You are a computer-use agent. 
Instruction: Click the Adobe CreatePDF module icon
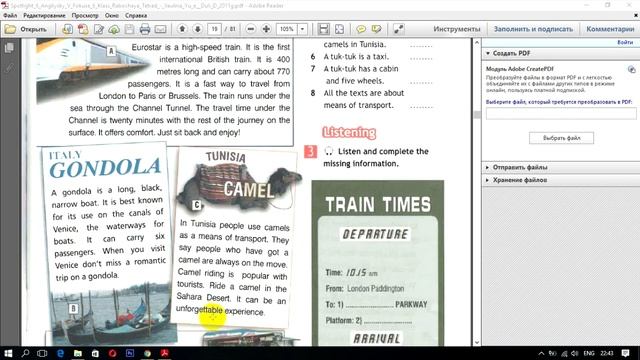(631, 69)
